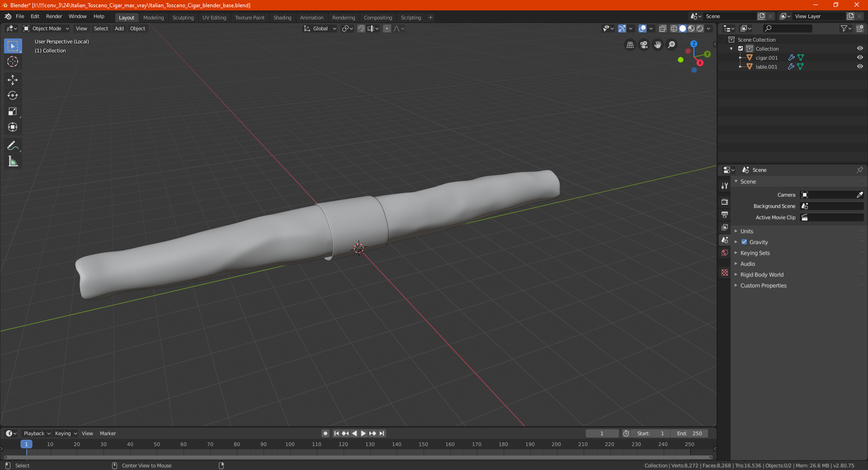Viewport: 868px width, 470px height.
Task: Click new collection icon in outliner
Action: (x=859, y=28)
